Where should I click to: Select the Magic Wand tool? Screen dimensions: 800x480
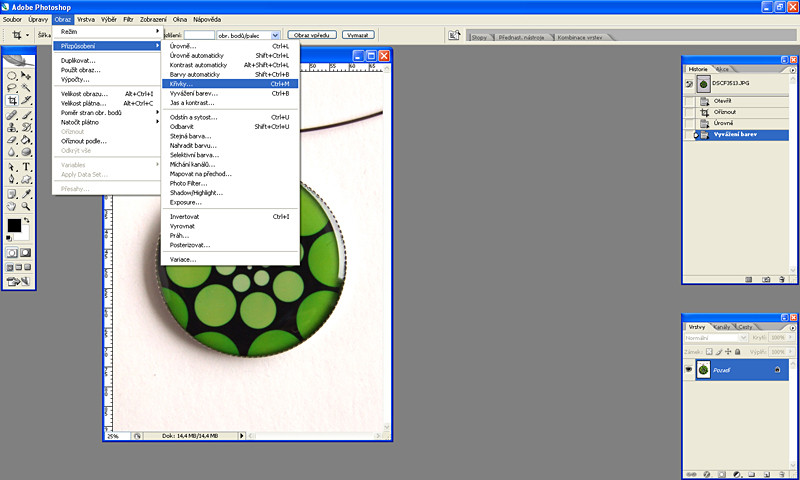point(27,88)
